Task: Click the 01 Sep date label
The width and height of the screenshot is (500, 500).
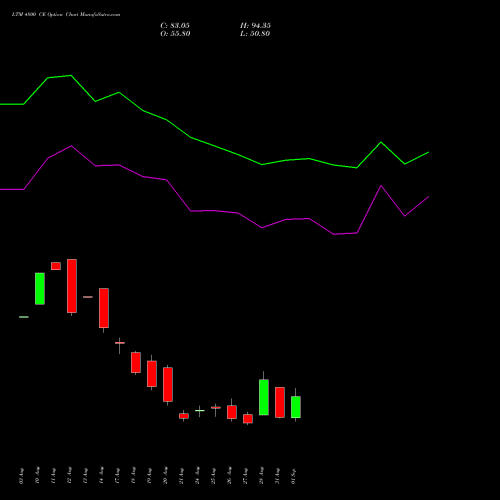Action: [x=294, y=476]
